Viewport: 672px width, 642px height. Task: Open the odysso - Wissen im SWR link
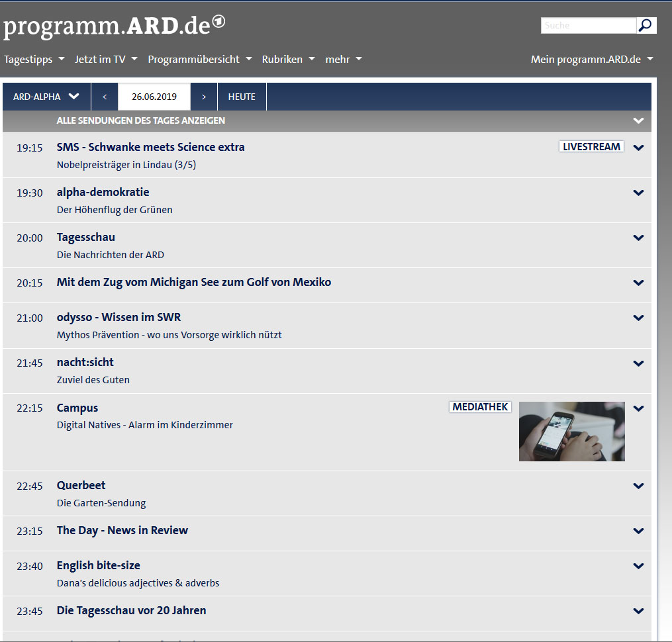[119, 318]
